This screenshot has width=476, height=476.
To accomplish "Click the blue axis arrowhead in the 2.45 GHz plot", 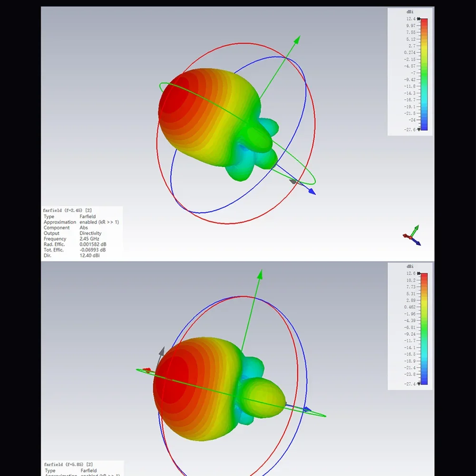I will tap(312, 192).
